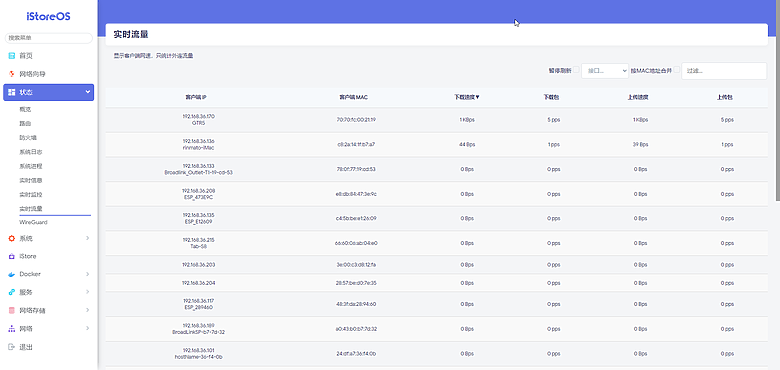Click MAC 70:70:fc:00:21:19 cell

(356, 119)
